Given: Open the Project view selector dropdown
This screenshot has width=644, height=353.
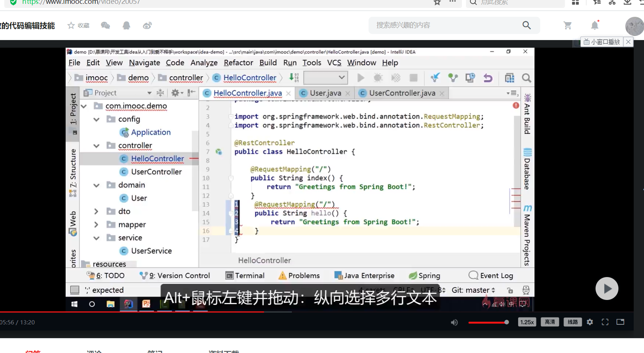Looking at the screenshot, I should click(x=149, y=93).
